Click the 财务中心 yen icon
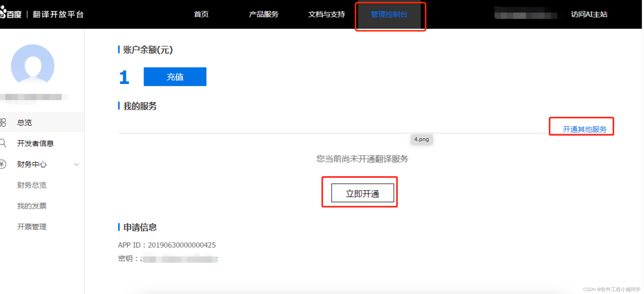644x294 pixels. (3, 164)
